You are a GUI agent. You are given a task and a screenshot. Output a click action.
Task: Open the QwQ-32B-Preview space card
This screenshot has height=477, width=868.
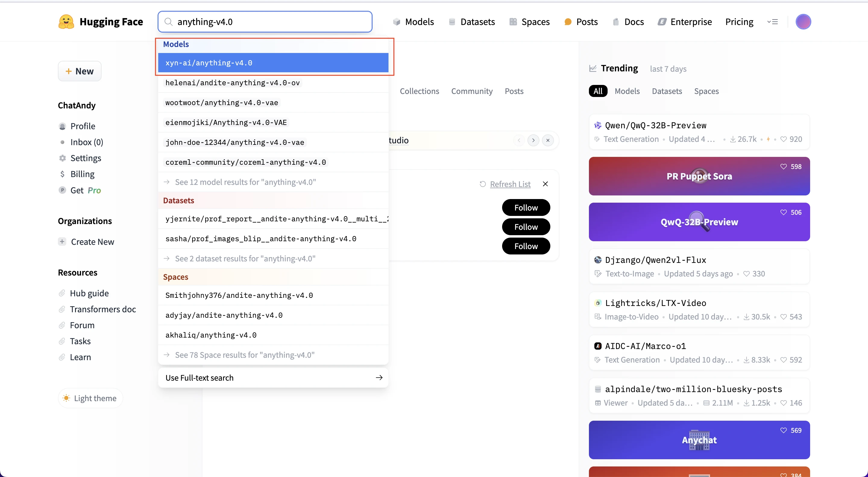point(699,222)
